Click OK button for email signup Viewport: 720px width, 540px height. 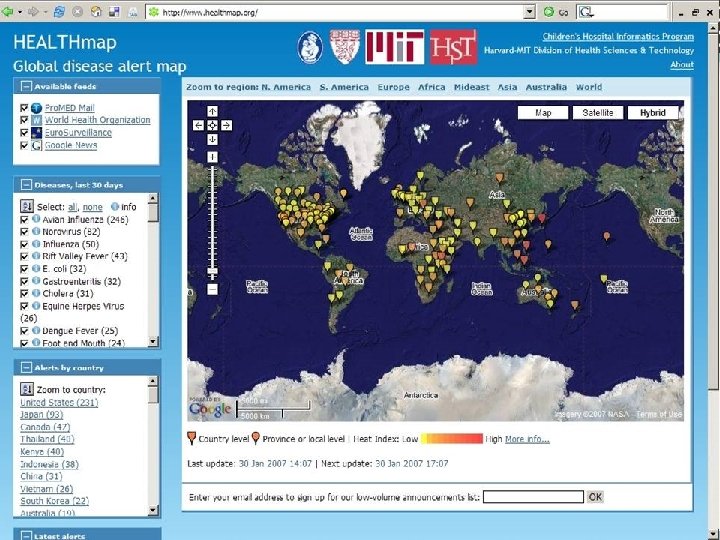595,496
